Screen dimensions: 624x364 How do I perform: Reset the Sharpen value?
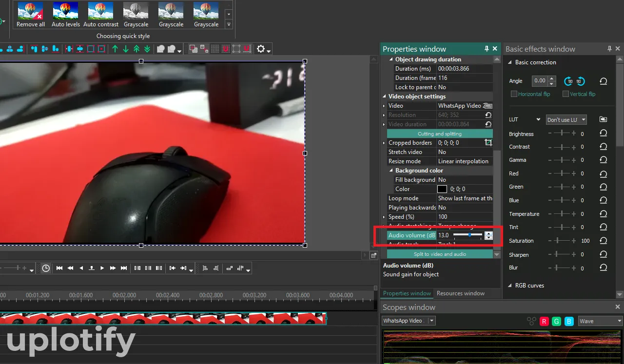tap(604, 254)
